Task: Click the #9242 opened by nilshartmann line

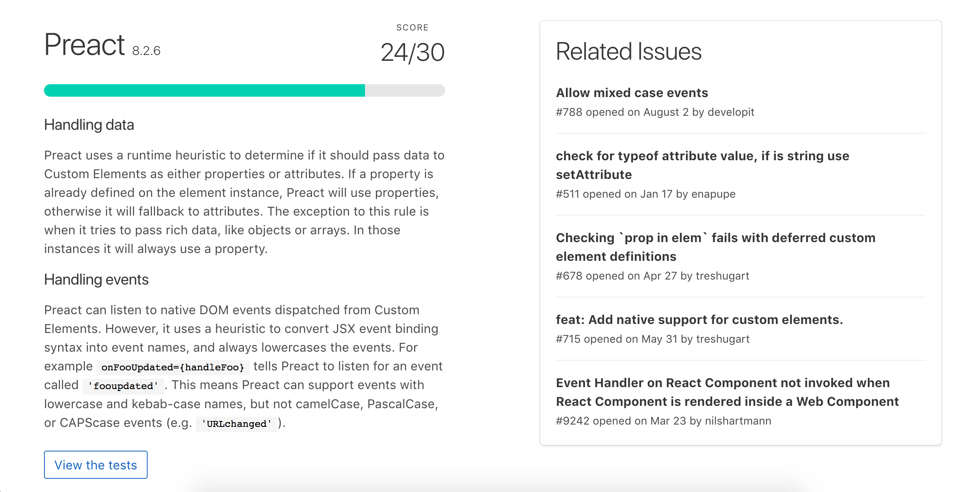Action: 663,421
